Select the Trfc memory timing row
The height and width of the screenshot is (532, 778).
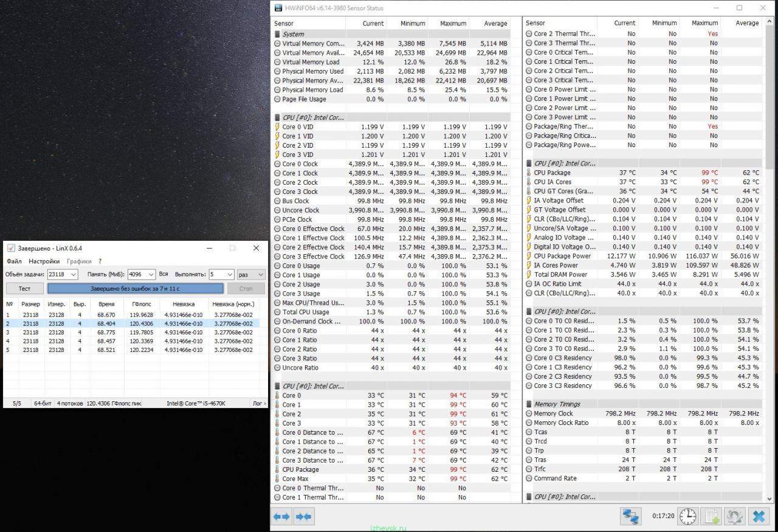(643, 469)
